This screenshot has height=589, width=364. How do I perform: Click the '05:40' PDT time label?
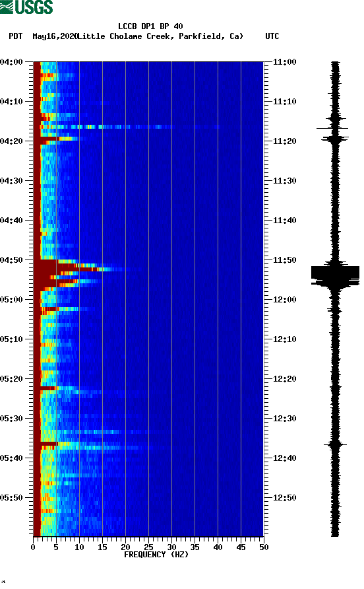coord(12,458)
